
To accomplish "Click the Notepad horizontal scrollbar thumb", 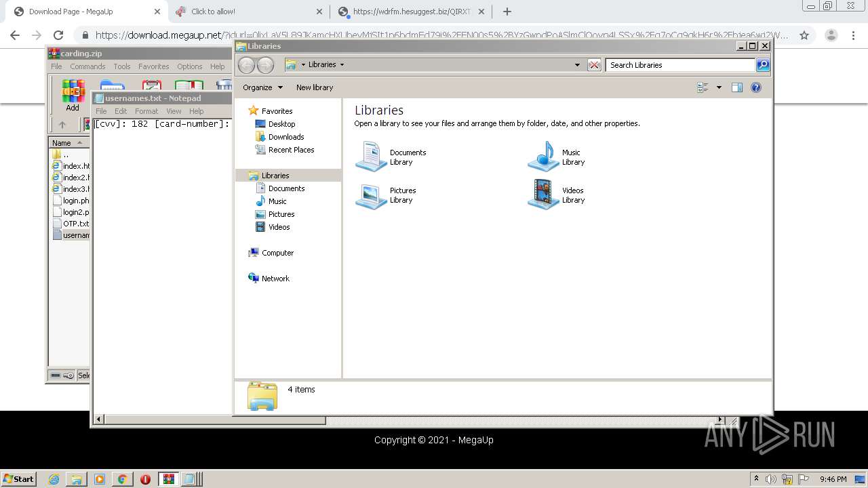I will pos(215,420).
